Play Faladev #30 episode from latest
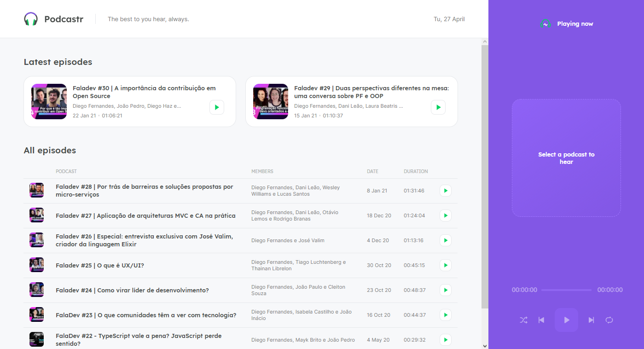 click(x=217, y=107)
